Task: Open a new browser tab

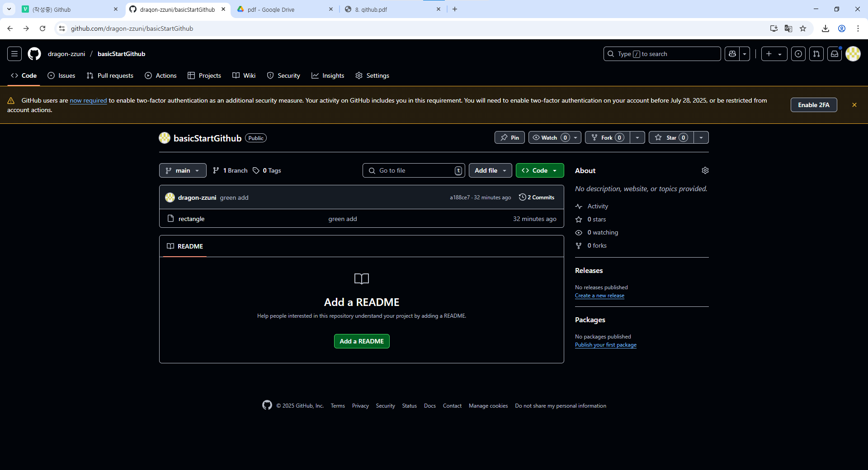Action: point(455,9)
